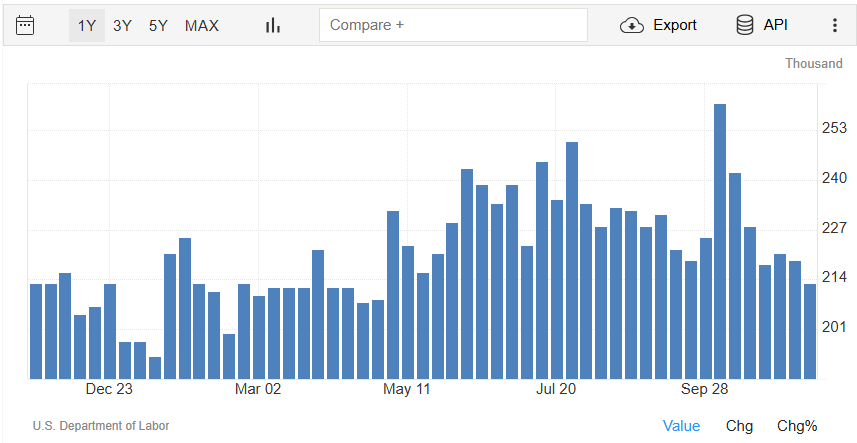Click the Thousand unit label

[814, 63]
